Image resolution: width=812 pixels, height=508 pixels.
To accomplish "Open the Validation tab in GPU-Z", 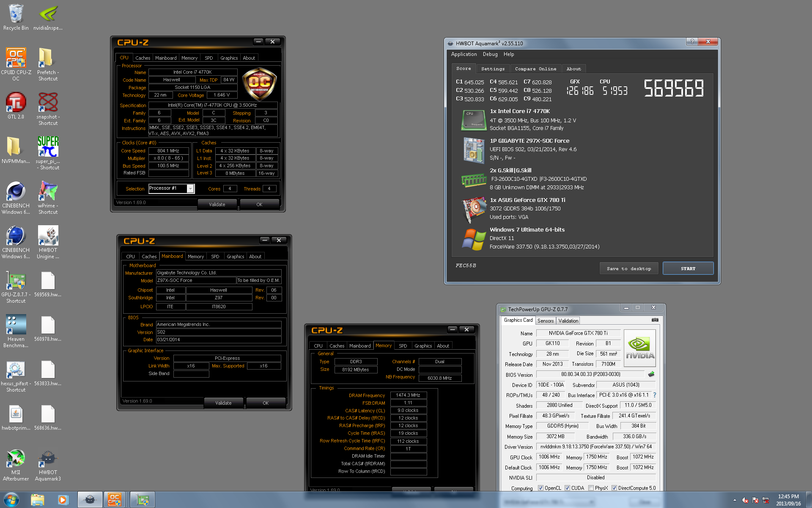I will coord(568,321).
